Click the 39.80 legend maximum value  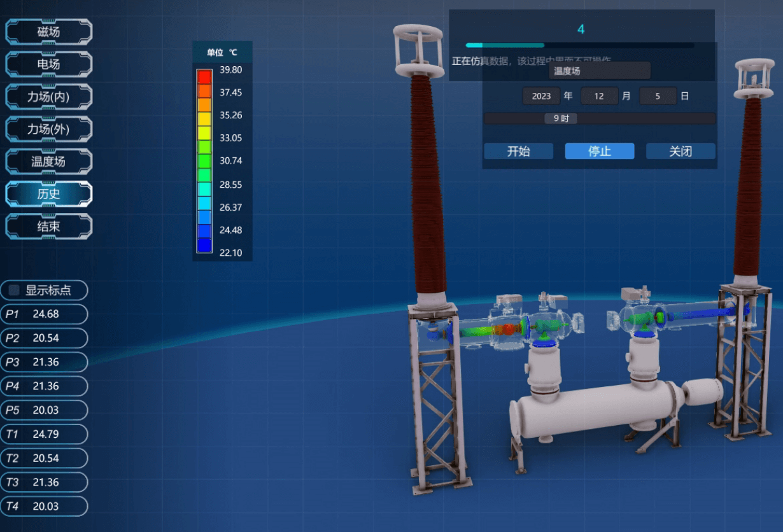click(x=231, y=69)
